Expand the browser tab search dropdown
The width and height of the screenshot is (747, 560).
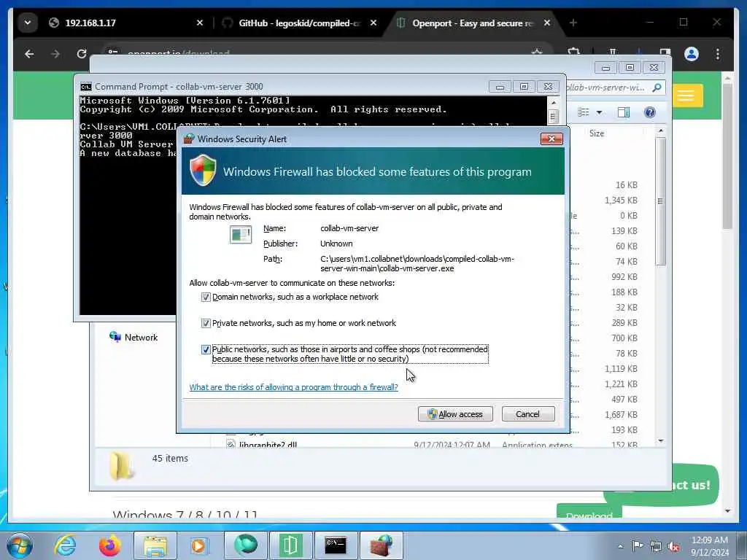[27, 23]
